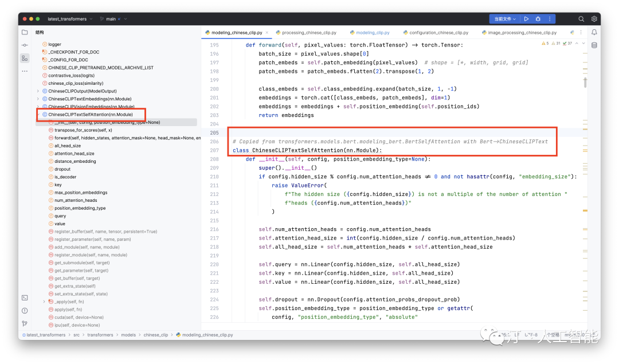Open the Project folder tool window

tap(25, 32)
